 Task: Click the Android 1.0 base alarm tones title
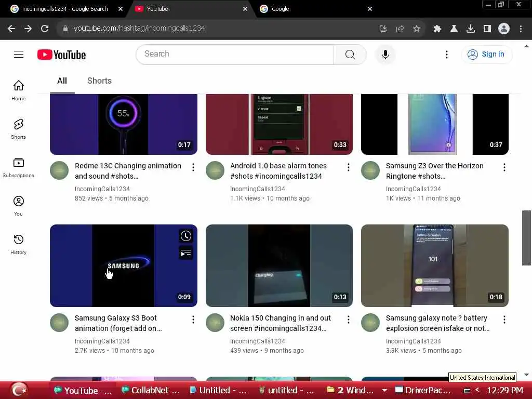[x=278, y=171]
